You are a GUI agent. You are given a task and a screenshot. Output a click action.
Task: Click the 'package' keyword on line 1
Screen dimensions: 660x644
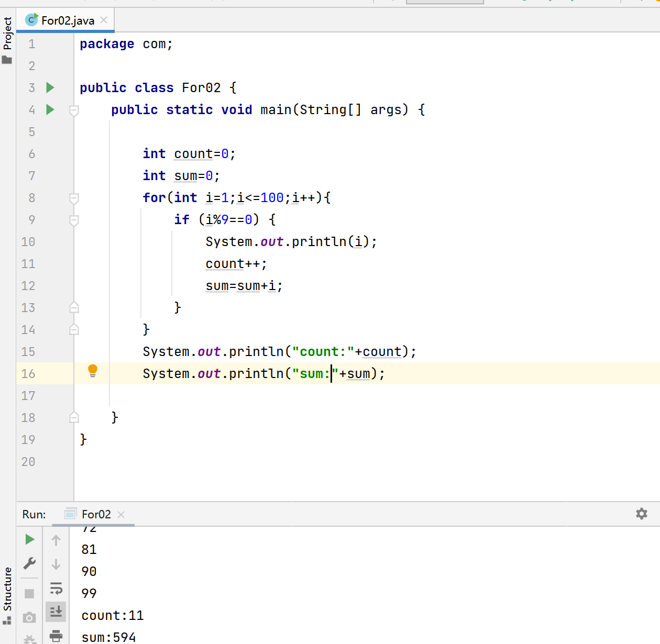(107, 44)
